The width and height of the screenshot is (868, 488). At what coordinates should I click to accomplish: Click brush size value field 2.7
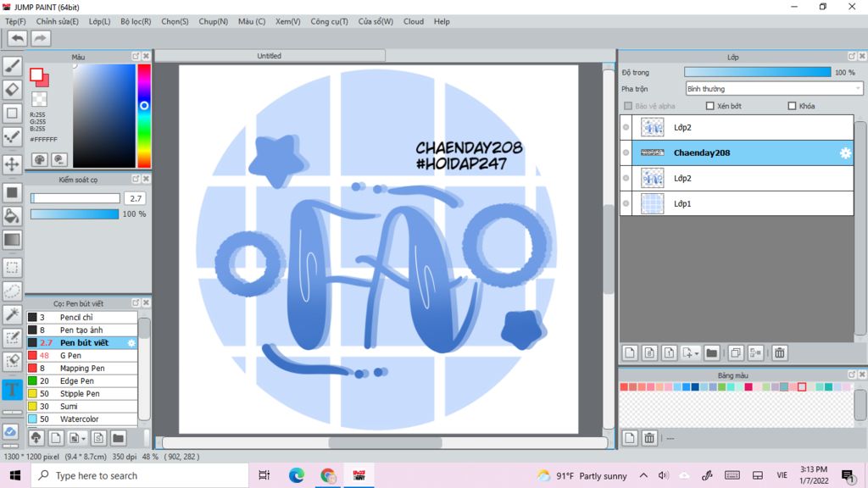pos(135,198)
